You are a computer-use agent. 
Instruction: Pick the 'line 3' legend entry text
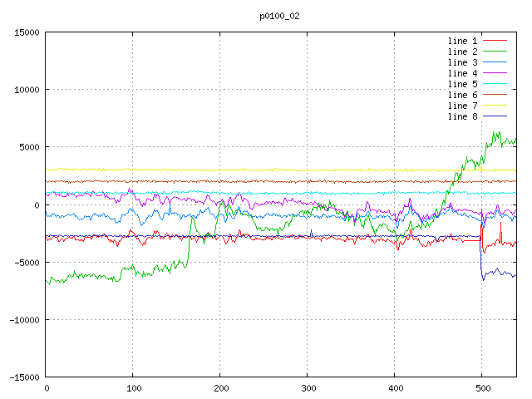[462, 62]
